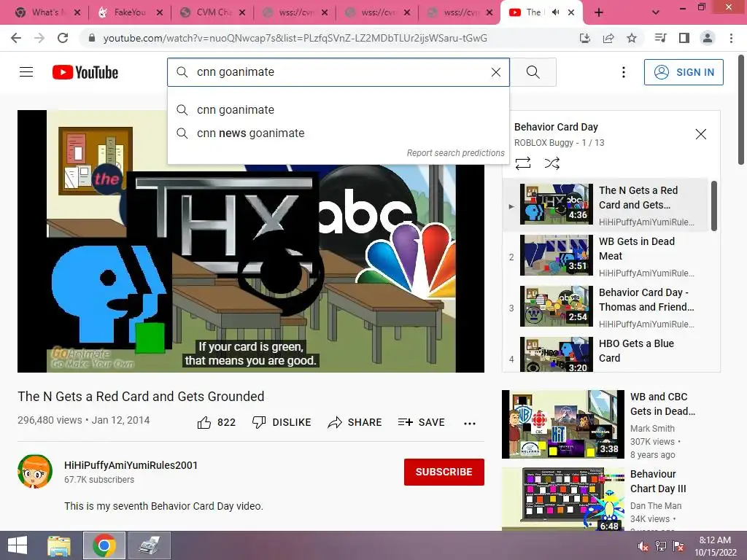Open the taskbar clock showing 8:12 AM
Image resolution: width=747 pixels, height=560 pixels.
point(715,545)
